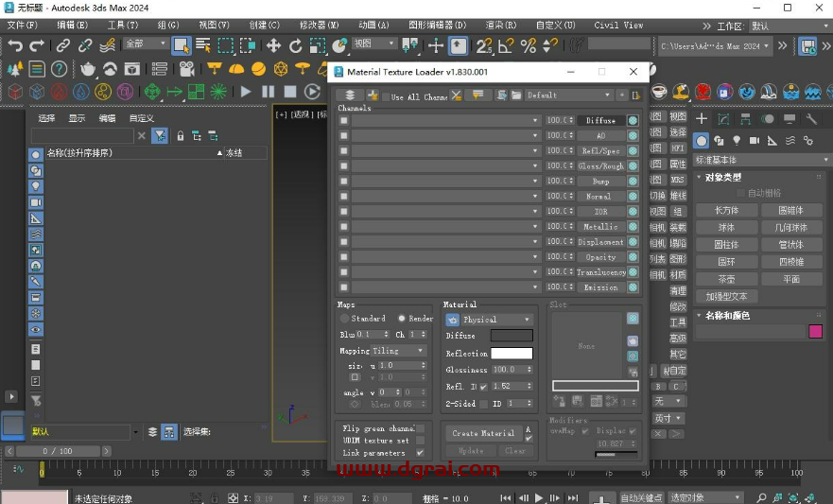Click the 球体 sphere primitive button
The image size is (833, 504).
pos(726,227)
